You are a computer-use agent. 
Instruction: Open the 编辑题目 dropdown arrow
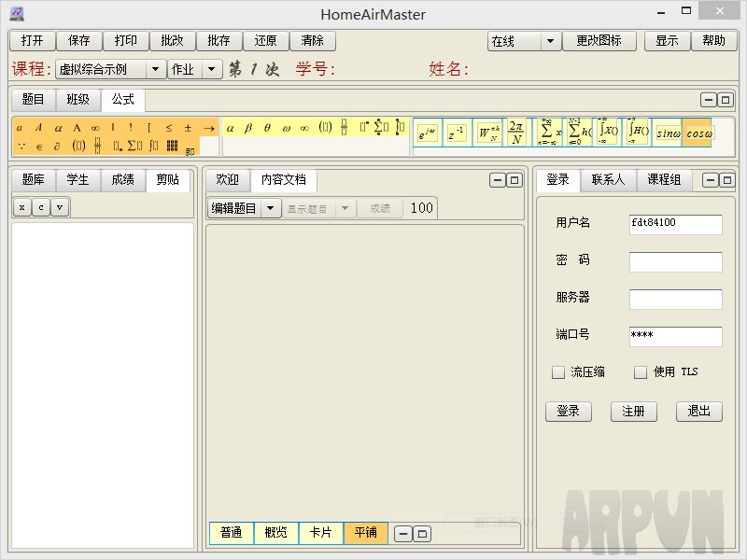270,208
